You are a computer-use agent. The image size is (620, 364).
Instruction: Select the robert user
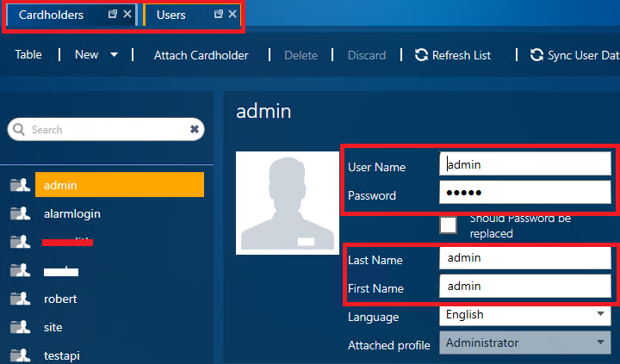point(60,299)
